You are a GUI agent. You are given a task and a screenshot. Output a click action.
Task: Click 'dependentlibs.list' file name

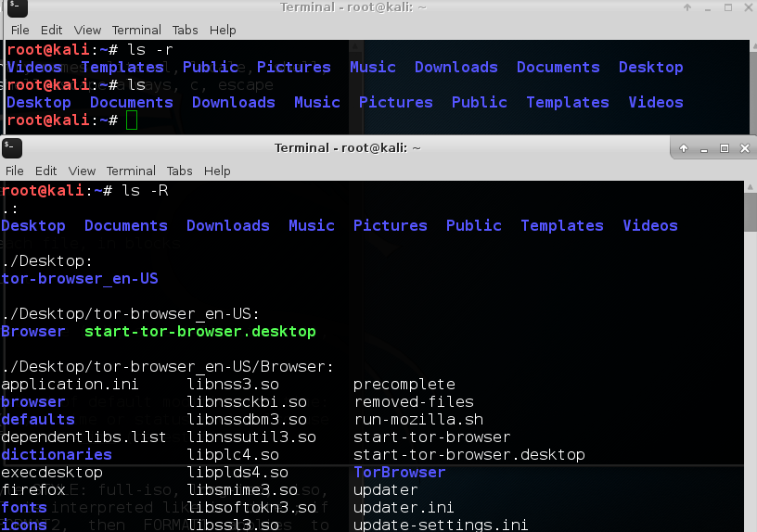83,437
